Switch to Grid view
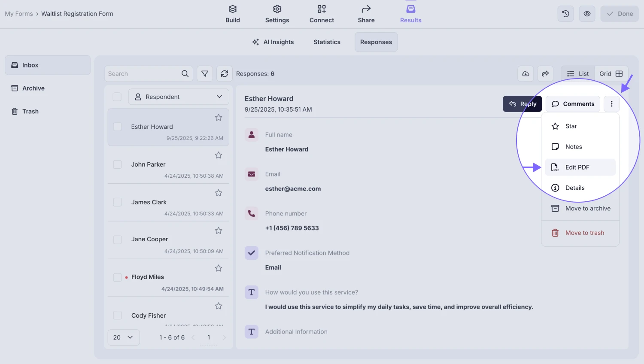 (611, 74)
